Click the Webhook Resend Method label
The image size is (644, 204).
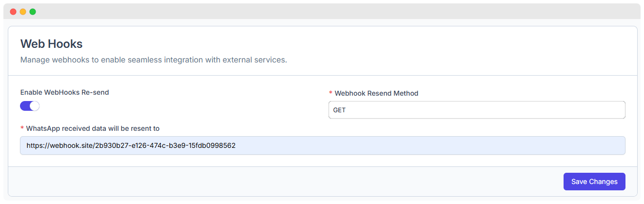pos(376,93)
